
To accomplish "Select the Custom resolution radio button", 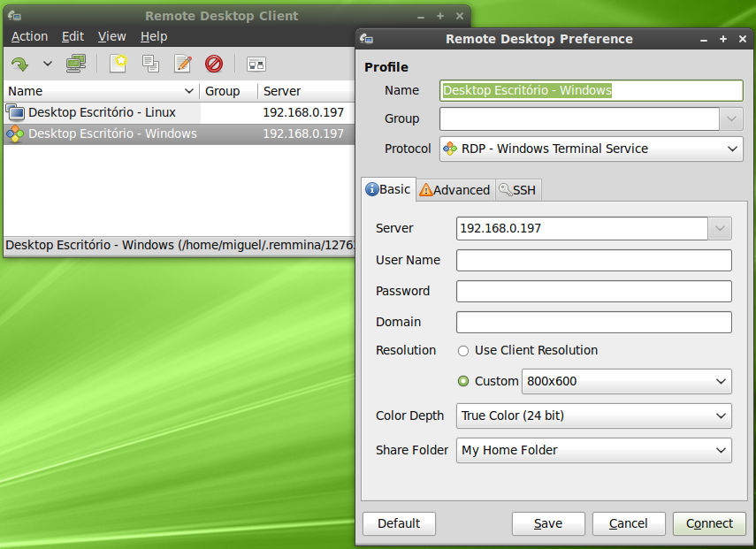I will pyautogui.click(x=462, y=380).
